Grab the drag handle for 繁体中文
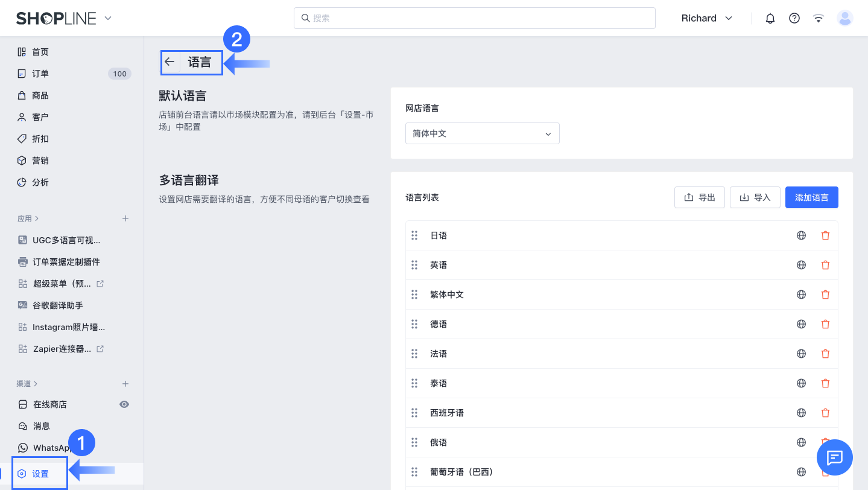The width and height of the screenshot is (868, 490). click(414, 295)
